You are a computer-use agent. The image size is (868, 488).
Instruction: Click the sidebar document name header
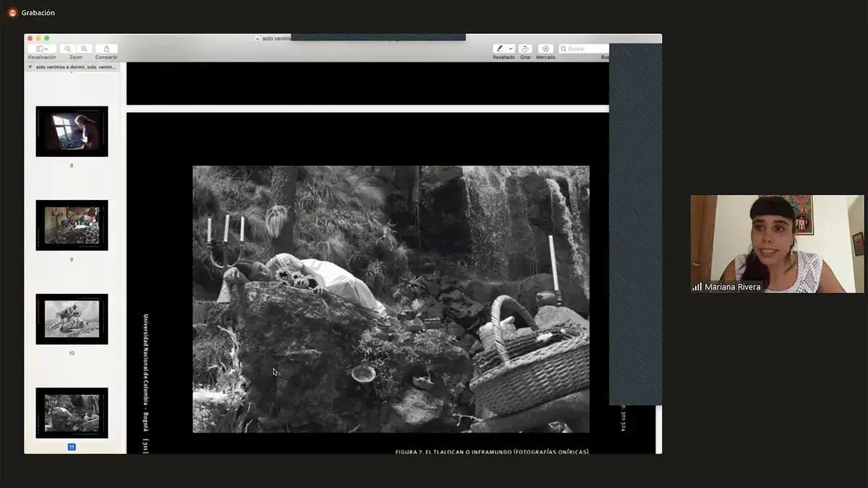tap(75, 67)
